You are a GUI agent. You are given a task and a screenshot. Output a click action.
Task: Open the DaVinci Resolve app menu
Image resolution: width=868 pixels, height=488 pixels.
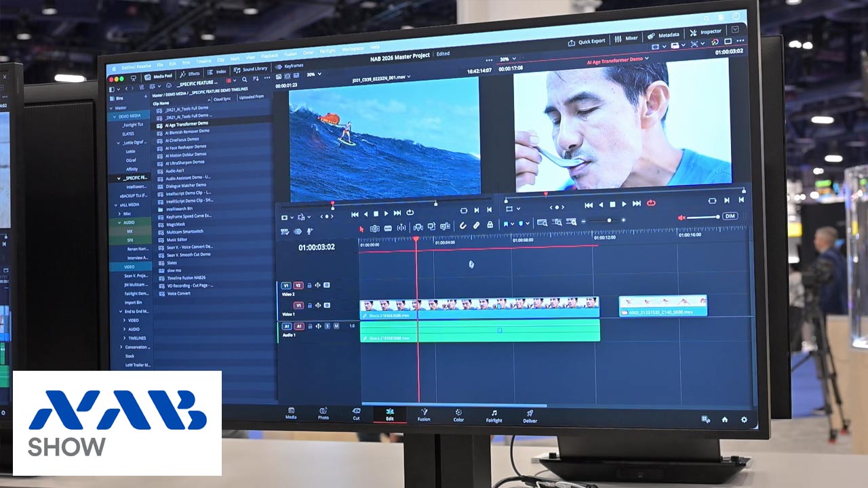136,66
